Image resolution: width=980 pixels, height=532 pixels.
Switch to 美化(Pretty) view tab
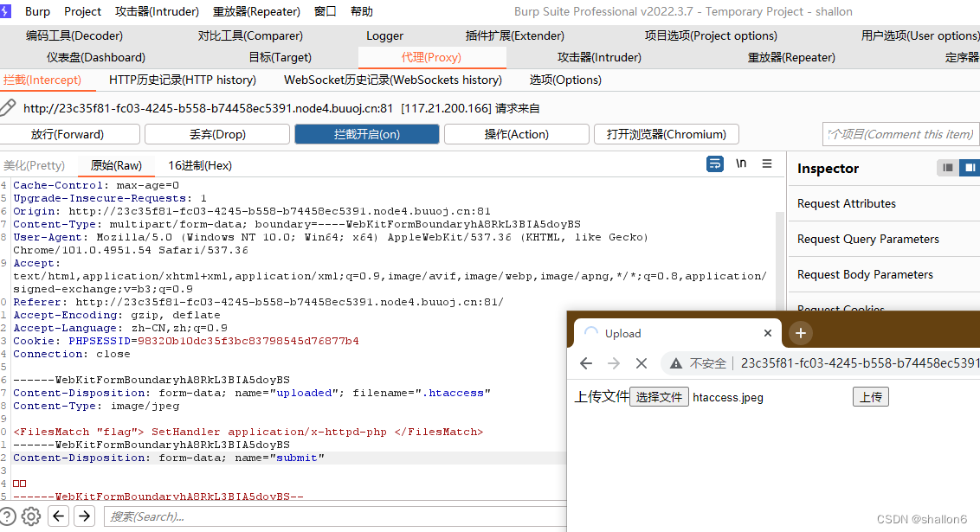[34, 165]
